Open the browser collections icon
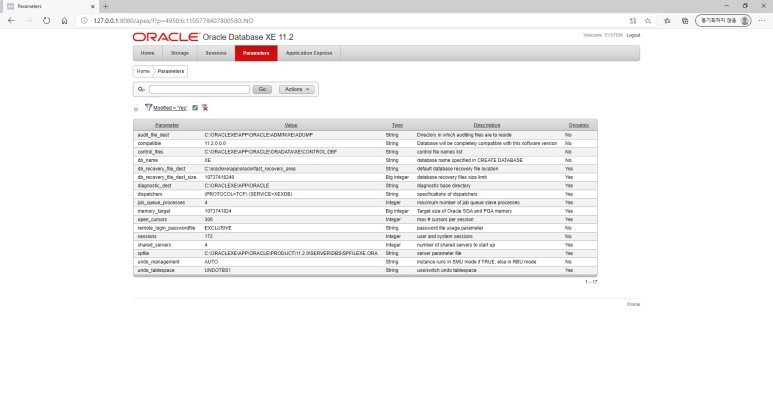Viewport: 773px width, 419px height. 685,21
